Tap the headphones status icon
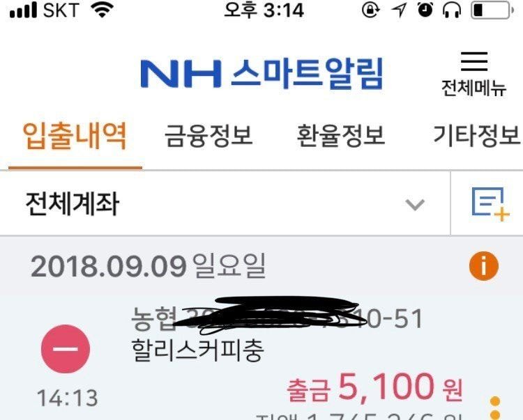The height and width of the screenshot is (420, 523). 452,10
